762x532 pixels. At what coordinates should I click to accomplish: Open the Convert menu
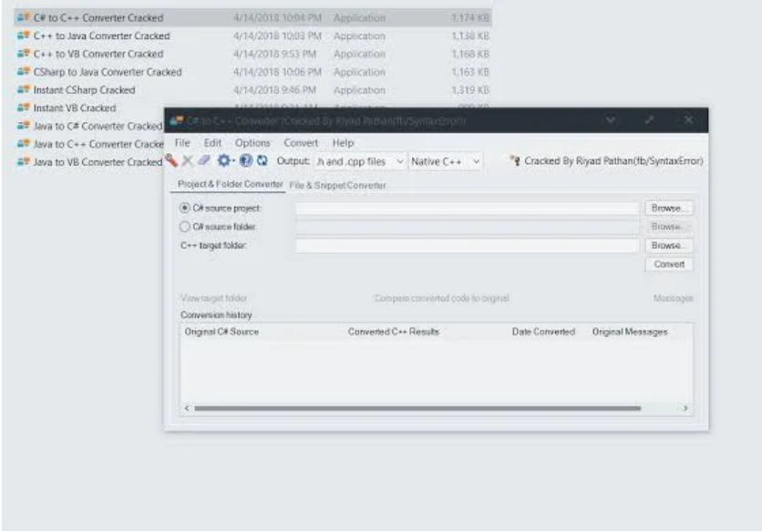301,143
